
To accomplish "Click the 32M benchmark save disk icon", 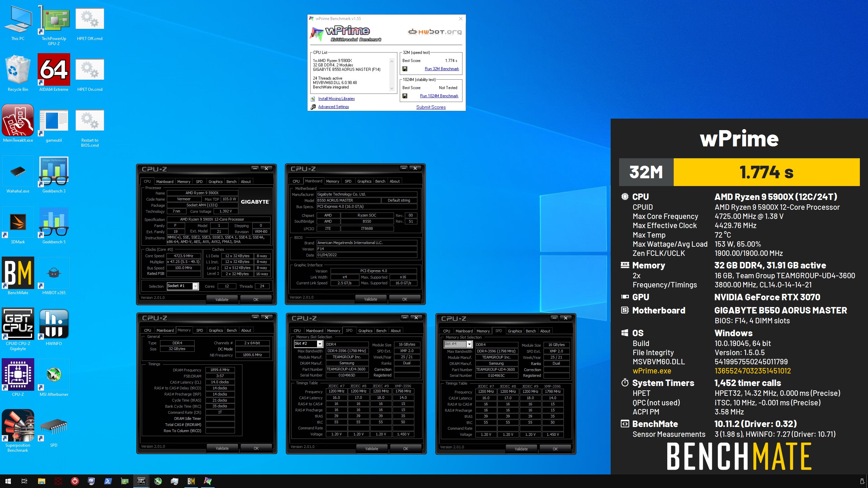I will click(x=405, y=69).
